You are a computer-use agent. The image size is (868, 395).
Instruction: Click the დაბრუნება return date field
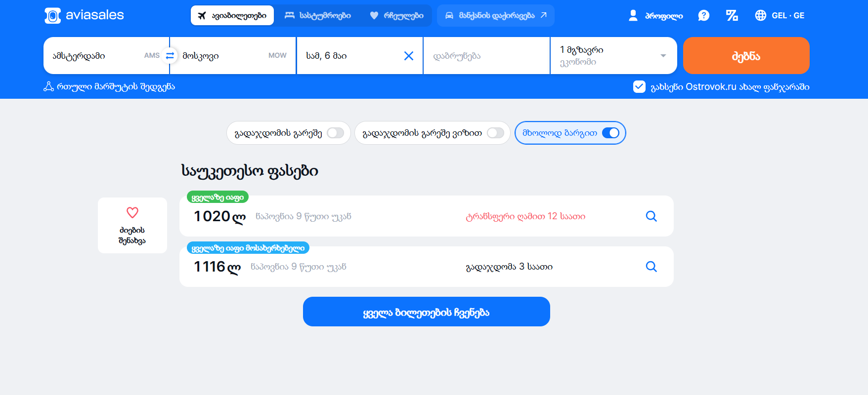(486, 56)
